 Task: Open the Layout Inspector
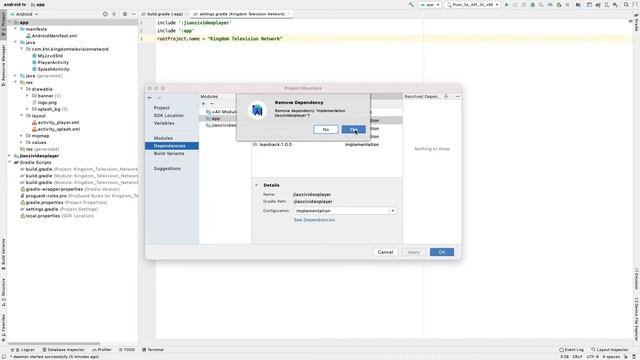(610, 350)
